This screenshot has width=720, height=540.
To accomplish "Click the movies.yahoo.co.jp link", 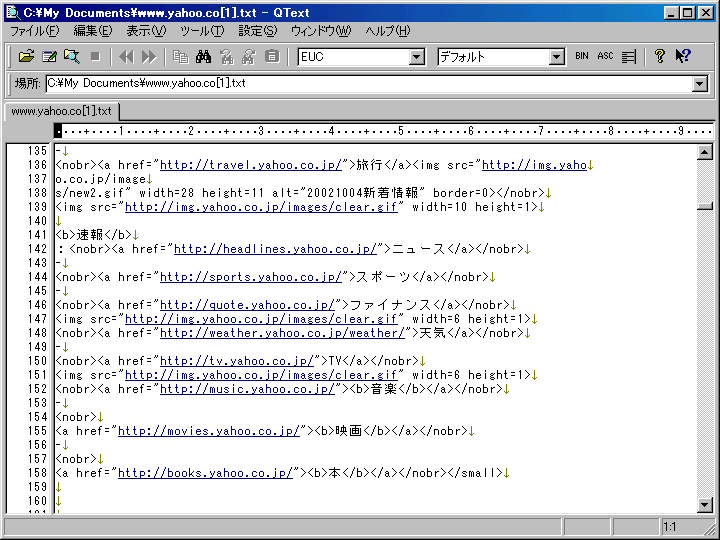I will pos(208,431).
